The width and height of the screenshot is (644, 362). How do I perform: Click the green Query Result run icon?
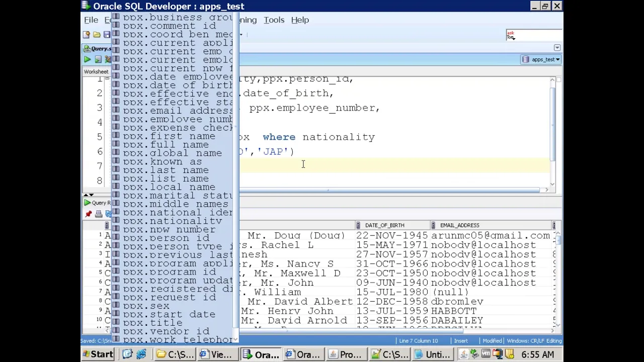pos(88,203)
